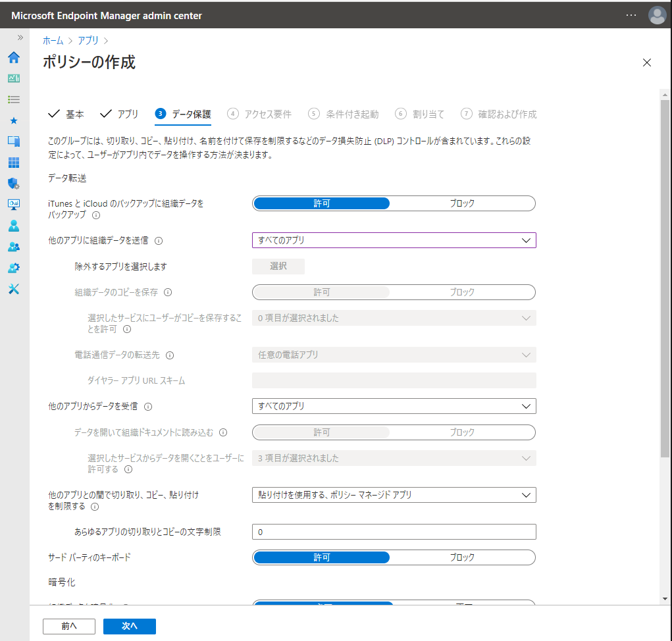Open 貼り付けを使用する、ポリシー マネージド アプリ dropdown
The width and height of the screenshot is (672, 641).
pyautogui.click(x=394, y=495)
